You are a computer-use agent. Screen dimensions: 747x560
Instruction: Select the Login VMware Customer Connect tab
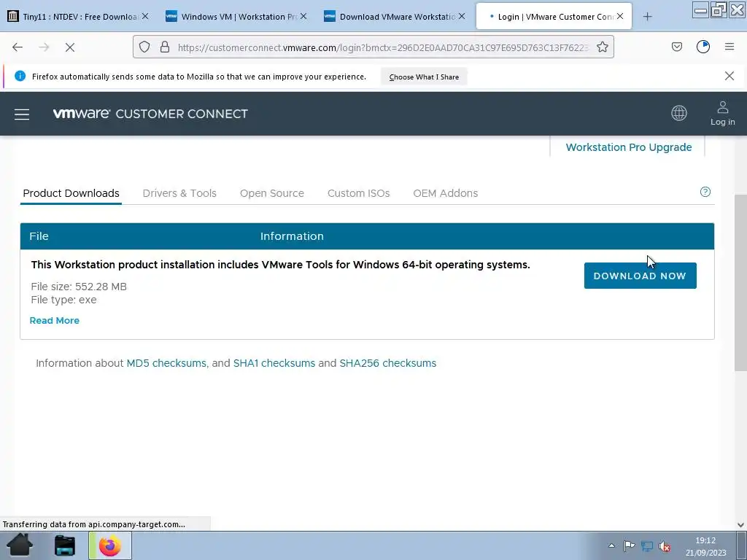[x=554, y=17]
